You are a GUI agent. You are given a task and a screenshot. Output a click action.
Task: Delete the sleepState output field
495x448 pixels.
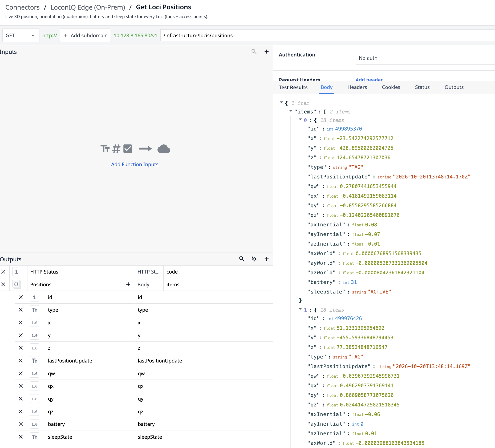click(x=21, y=437)
